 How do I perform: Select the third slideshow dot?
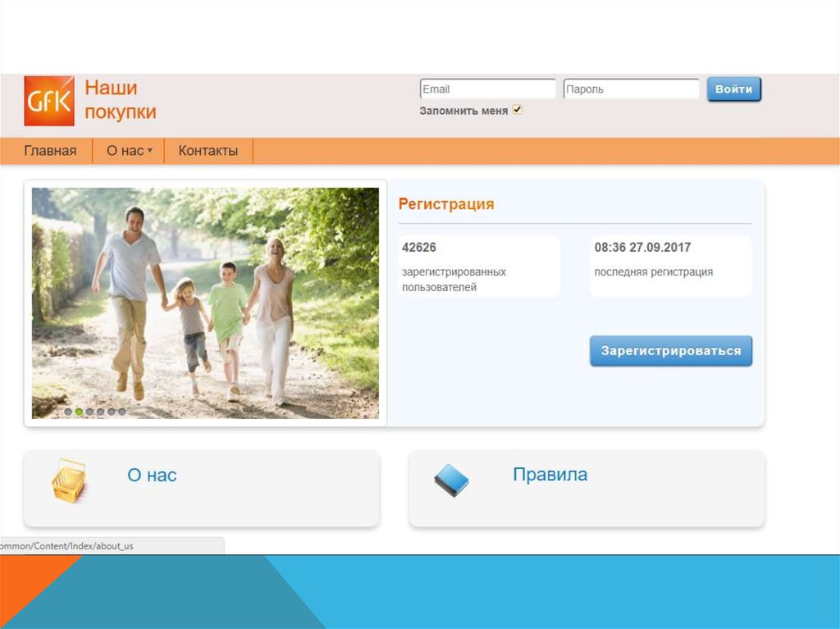point(89,412)
